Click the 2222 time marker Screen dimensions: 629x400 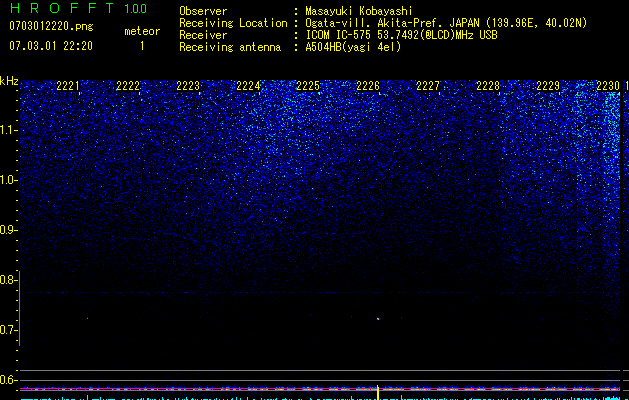(x=128, y=85)
